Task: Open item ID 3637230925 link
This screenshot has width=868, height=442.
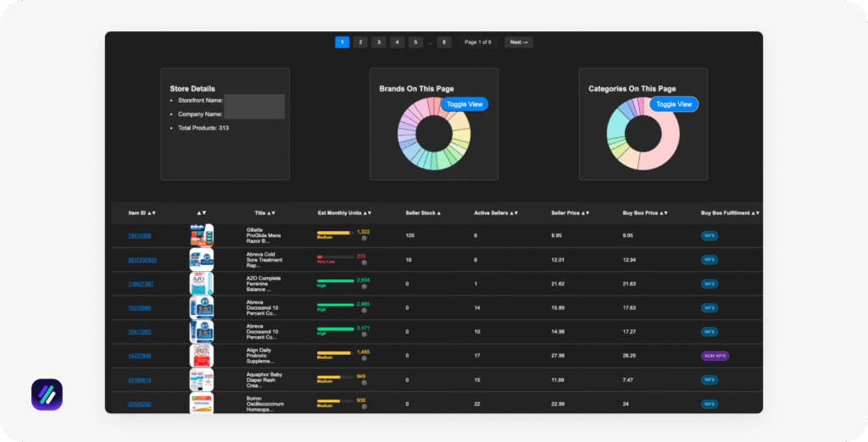Action: point(142,260)
